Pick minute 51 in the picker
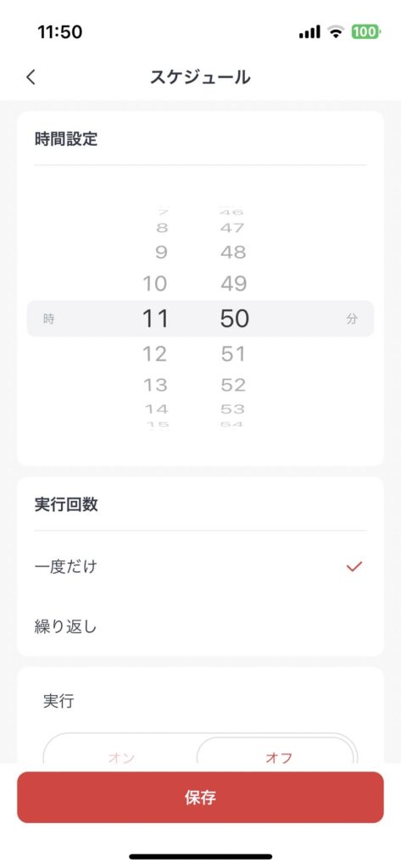Viewport: 401px width, 868px height. click(233, 353)
